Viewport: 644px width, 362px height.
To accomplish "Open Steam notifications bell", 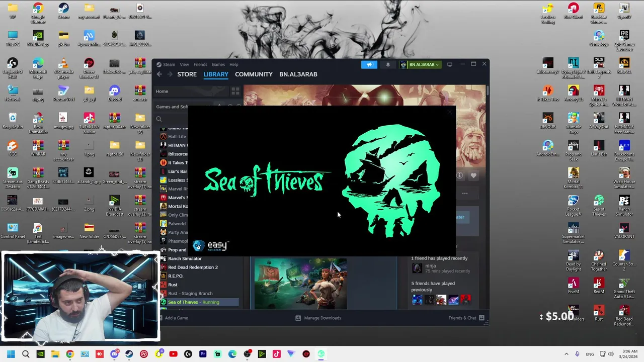I will [x=388, y=64].
